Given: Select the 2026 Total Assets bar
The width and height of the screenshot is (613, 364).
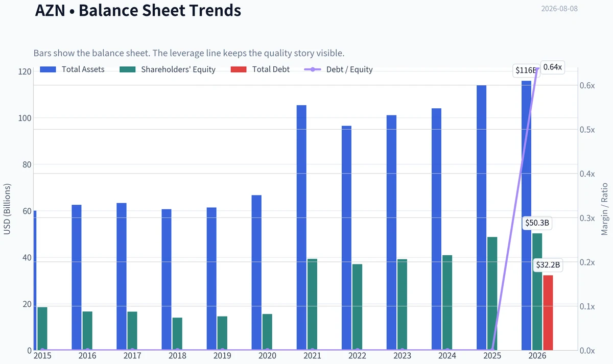Looking at the screenshot, I should pos(527,215).
